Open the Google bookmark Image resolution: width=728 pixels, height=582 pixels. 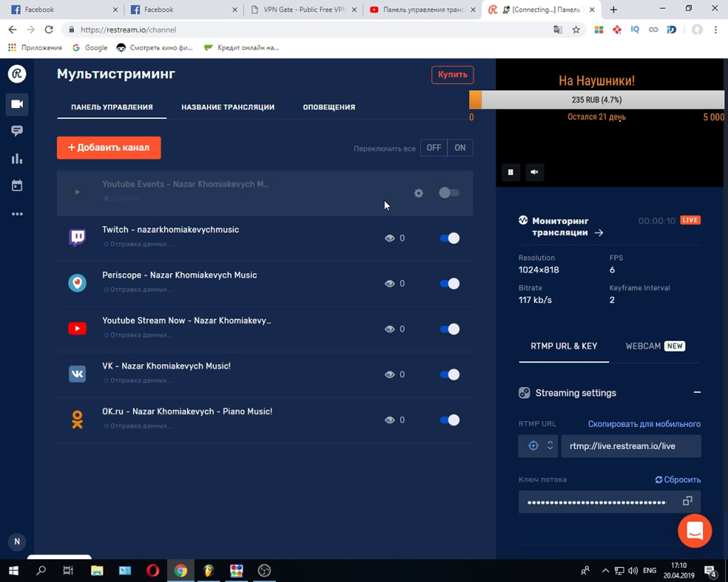coord(90,48)
